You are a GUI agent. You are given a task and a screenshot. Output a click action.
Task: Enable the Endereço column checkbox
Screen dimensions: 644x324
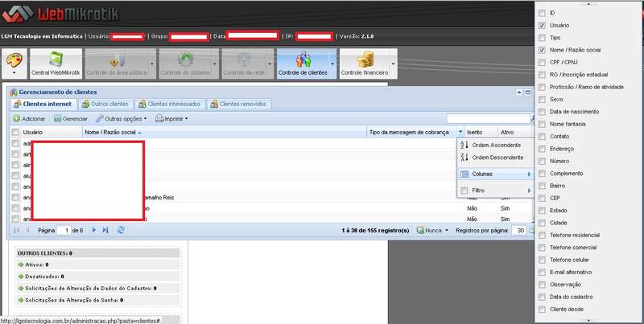point(542,149)
